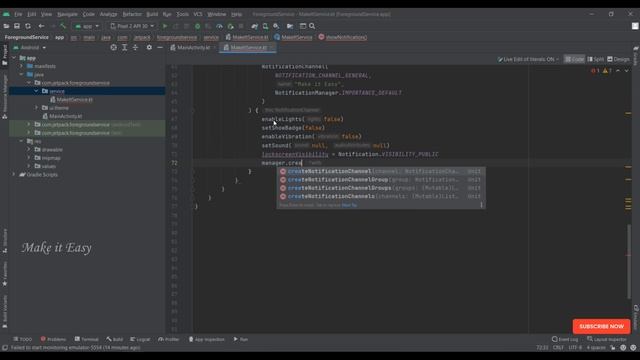Click Expand All in project panel

coord(124,47)
